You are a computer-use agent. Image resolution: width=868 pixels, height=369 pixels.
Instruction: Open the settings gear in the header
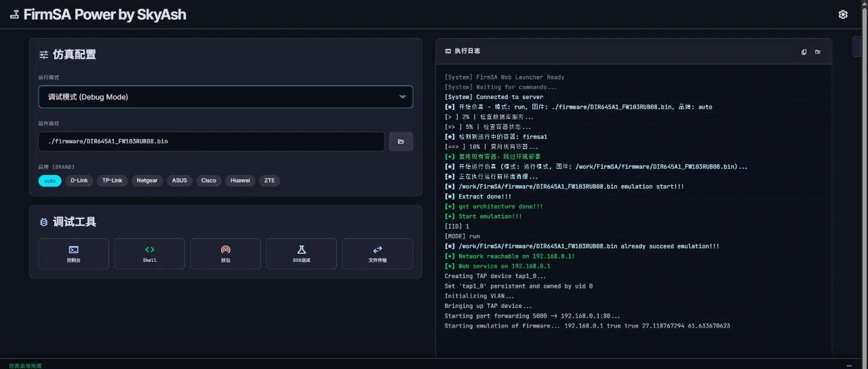pyautogui.click(x=843, y=14)
